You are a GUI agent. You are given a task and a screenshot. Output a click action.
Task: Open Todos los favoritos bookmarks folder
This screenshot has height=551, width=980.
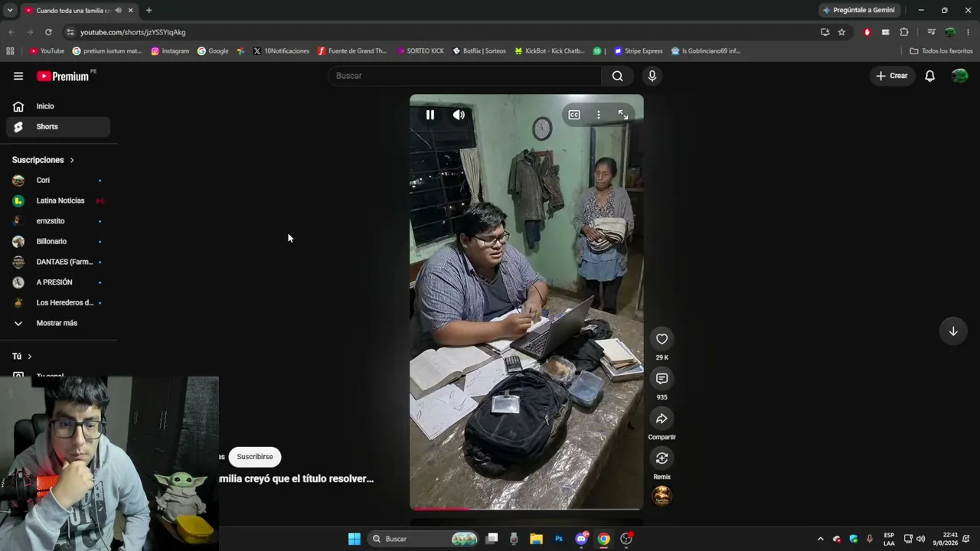click(x=941, y=51)
